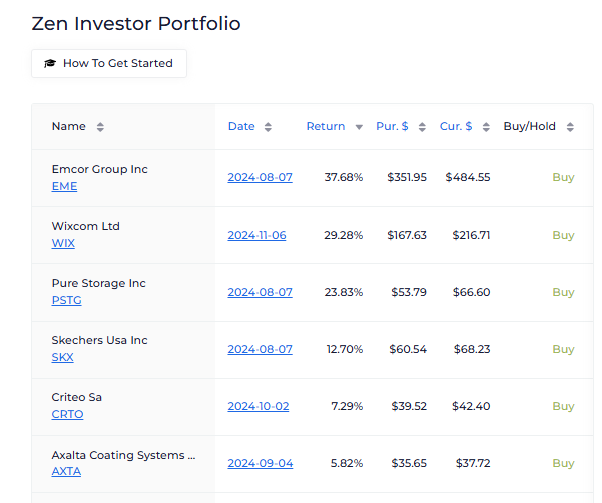The height and width of the screenshot is (503, 602).
Task: Click the How To Get Started button
Action: pyautogui.click(x=109, y=63)
